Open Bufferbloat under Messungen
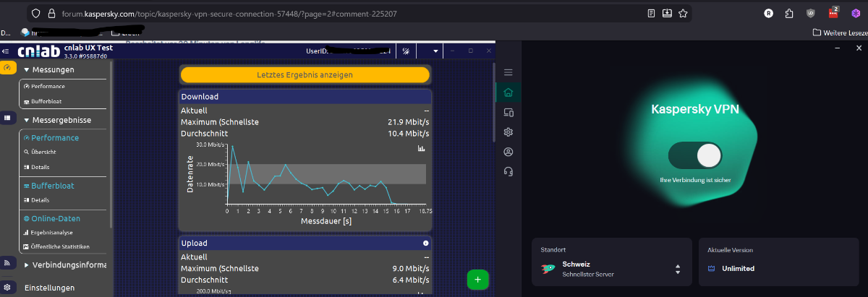 [46, 101]
